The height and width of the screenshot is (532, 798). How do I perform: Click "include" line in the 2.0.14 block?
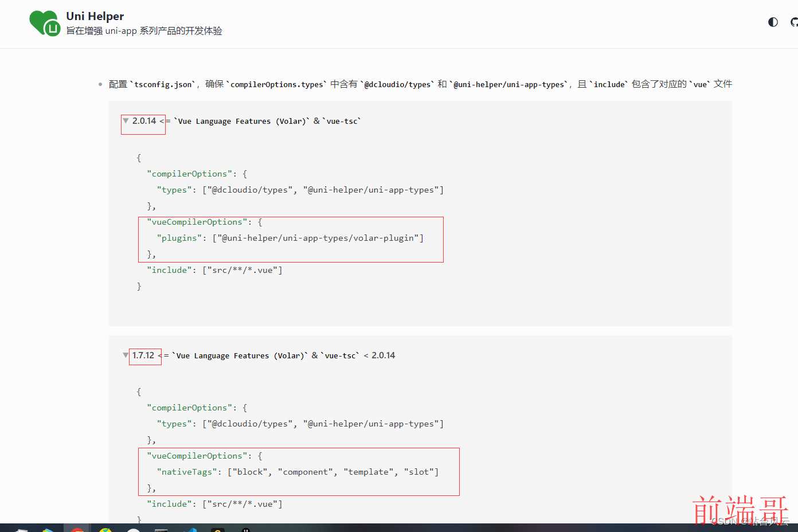click(215, 270)
